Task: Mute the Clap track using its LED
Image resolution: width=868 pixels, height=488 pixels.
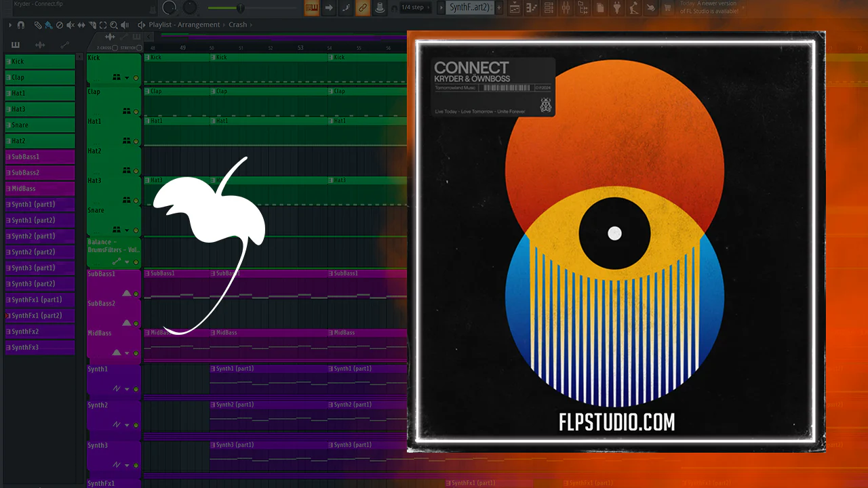Action: 136,110
